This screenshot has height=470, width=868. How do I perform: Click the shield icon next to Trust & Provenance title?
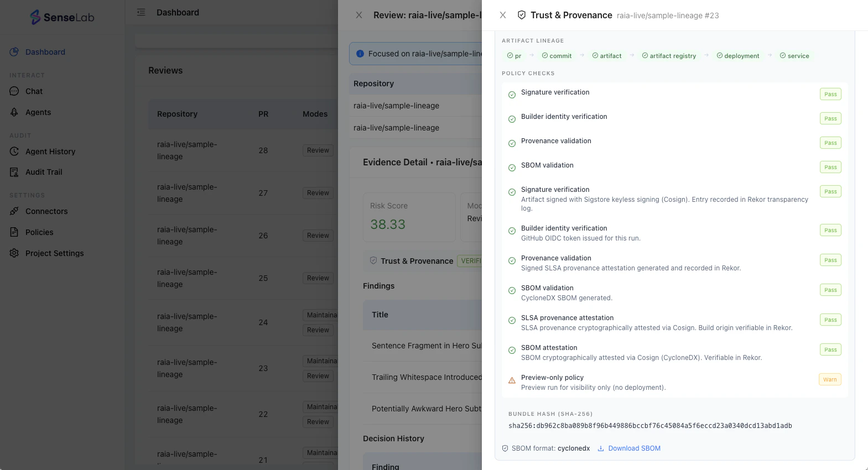tap(522, 15)
